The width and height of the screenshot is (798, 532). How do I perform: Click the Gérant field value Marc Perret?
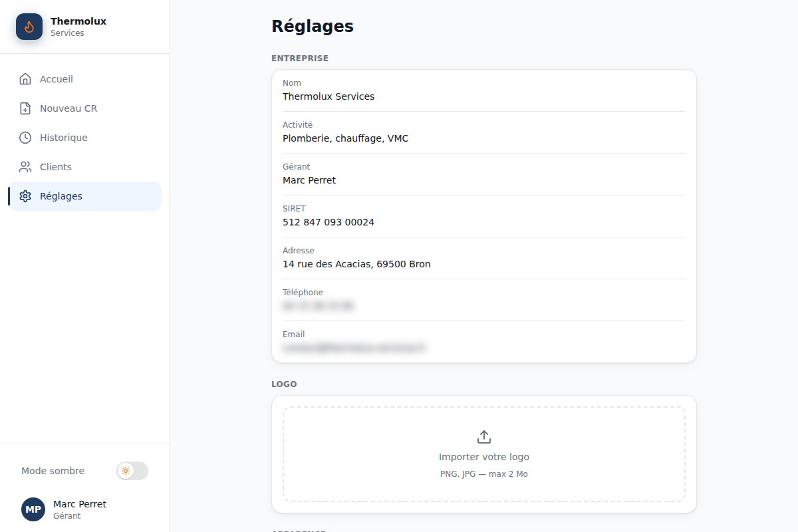(x=309, y=180)
